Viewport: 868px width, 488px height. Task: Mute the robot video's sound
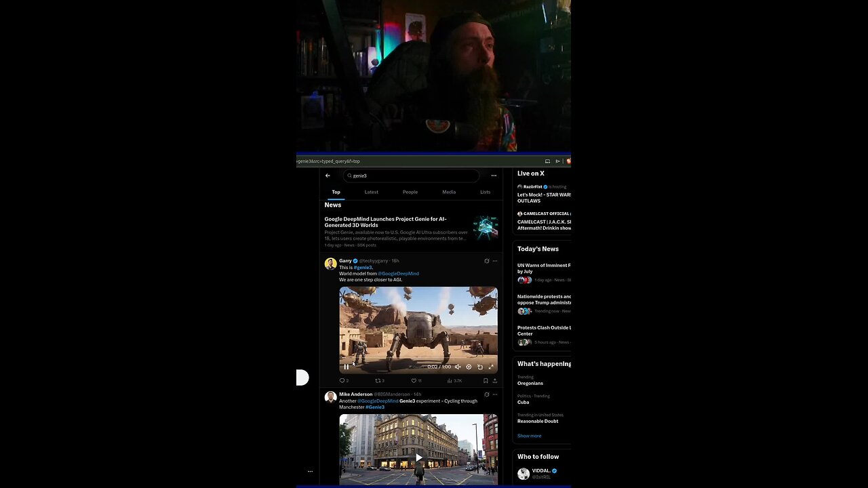coord(458,367)
